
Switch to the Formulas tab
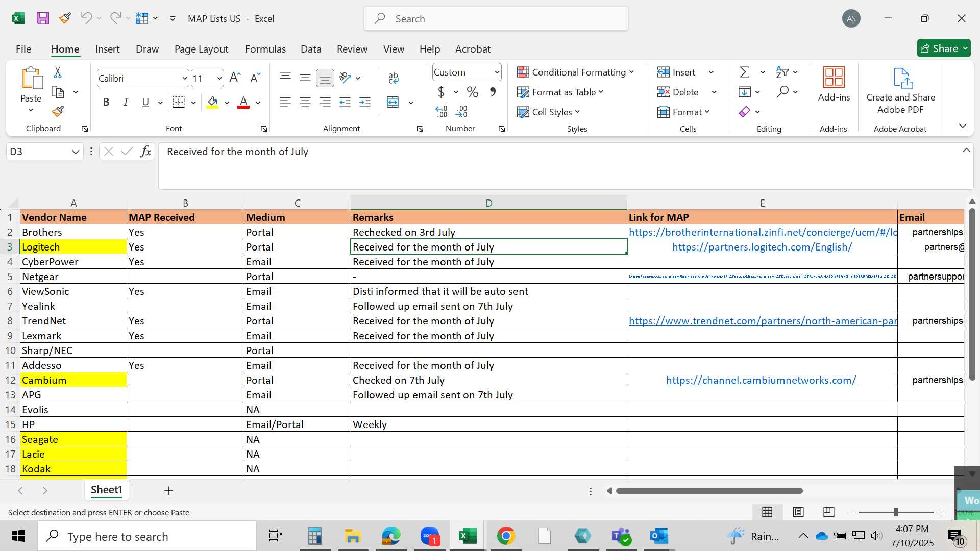(x=265, y=49)
